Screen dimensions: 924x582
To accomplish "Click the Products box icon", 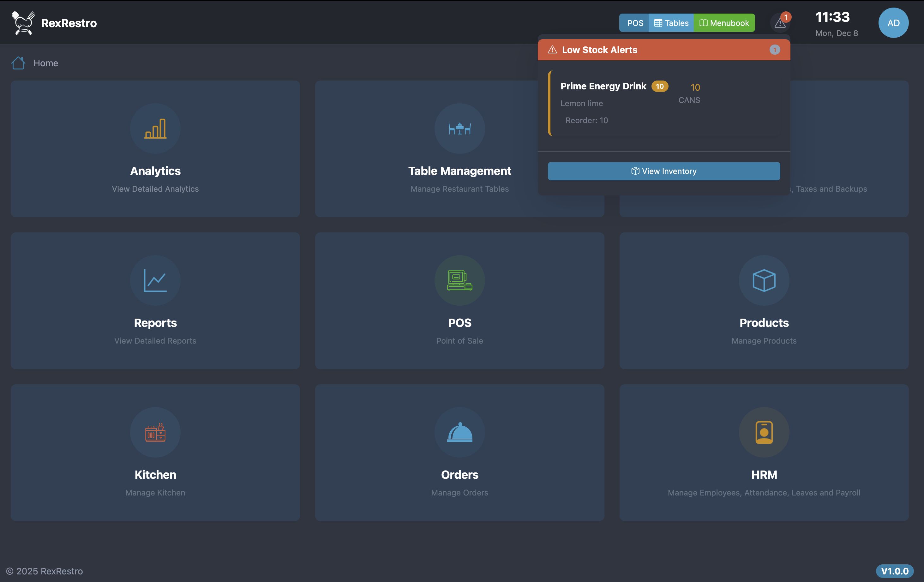I will click(x=764, y=280).
